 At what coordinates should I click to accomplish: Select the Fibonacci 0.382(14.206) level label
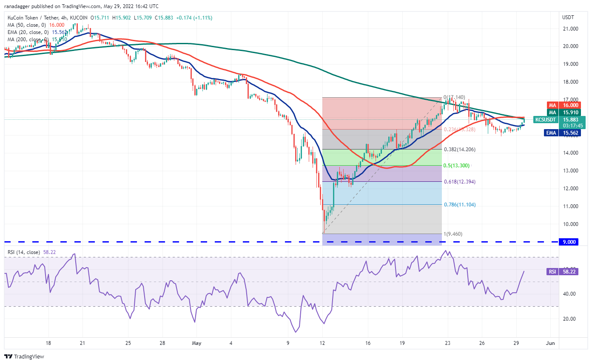[x=459, y=150]
